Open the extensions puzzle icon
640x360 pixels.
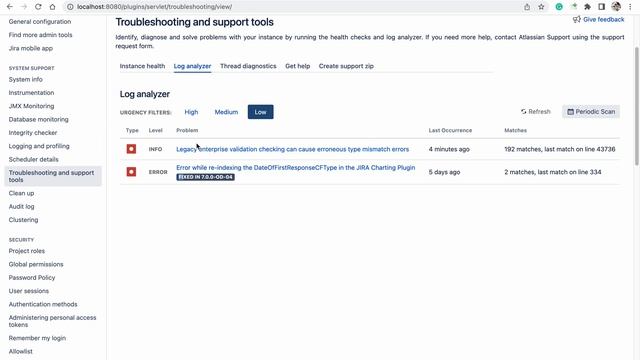[x=587, y=7]
